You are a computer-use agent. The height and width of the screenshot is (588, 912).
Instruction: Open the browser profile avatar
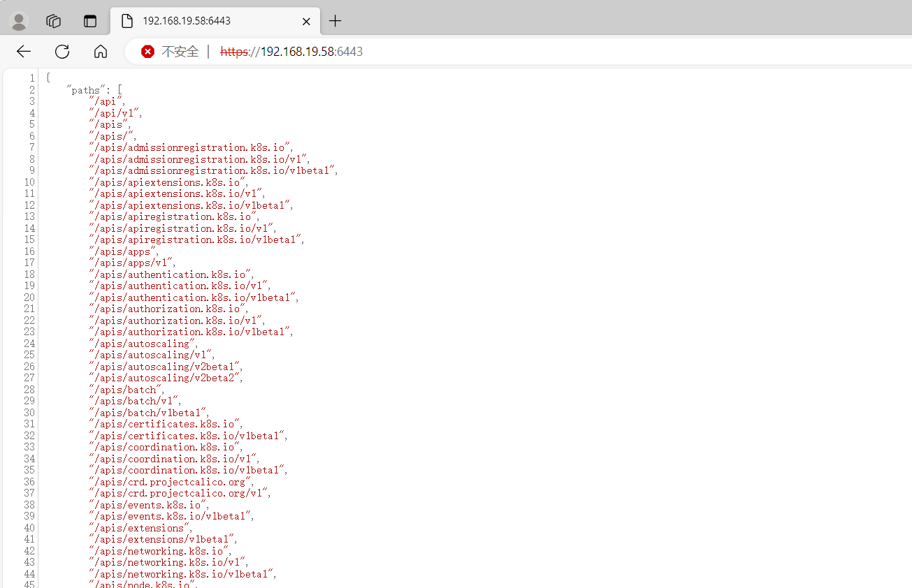(x=19, y=22)
